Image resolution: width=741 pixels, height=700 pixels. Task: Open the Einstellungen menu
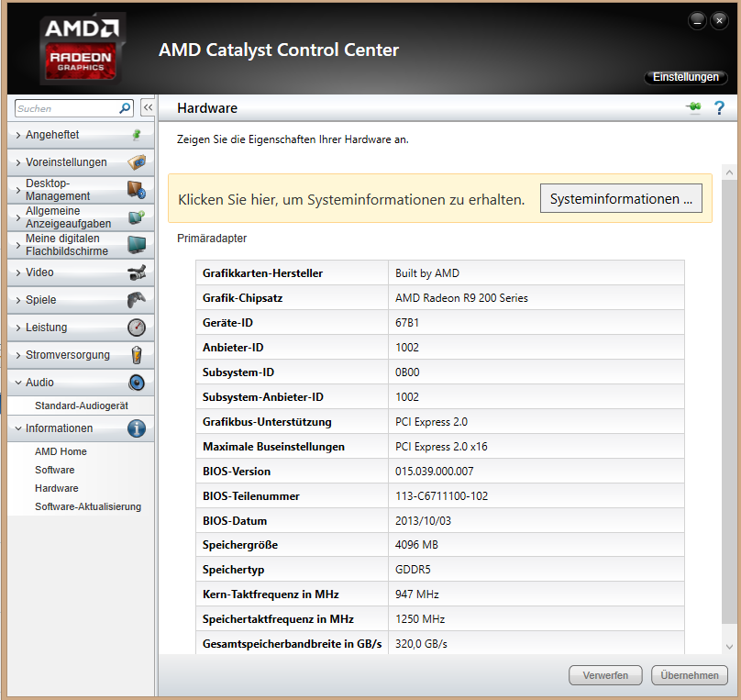685,77
